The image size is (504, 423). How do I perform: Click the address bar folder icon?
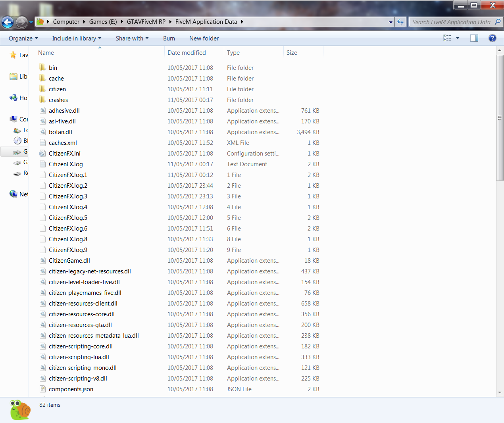point(40,22)
